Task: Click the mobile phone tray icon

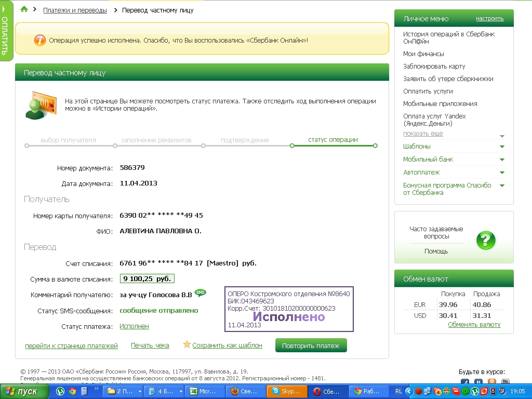Action: point(493,391)
